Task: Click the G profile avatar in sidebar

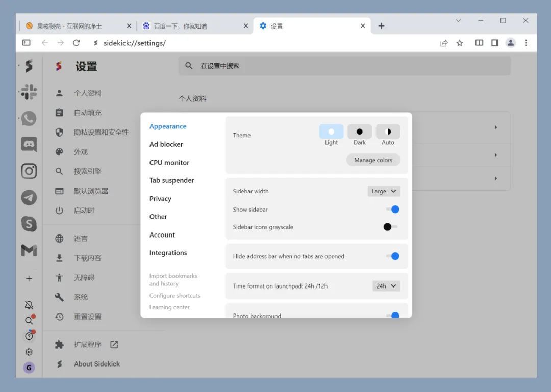Action: [x=29, y=368]
